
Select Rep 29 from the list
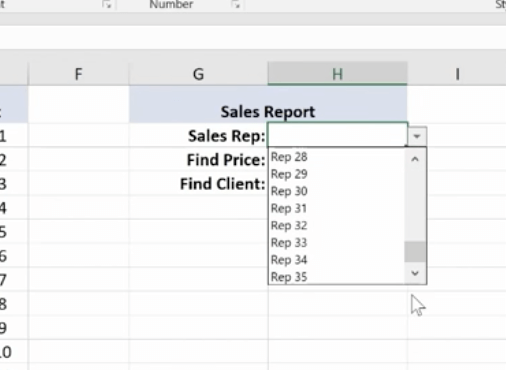point(336,174)
